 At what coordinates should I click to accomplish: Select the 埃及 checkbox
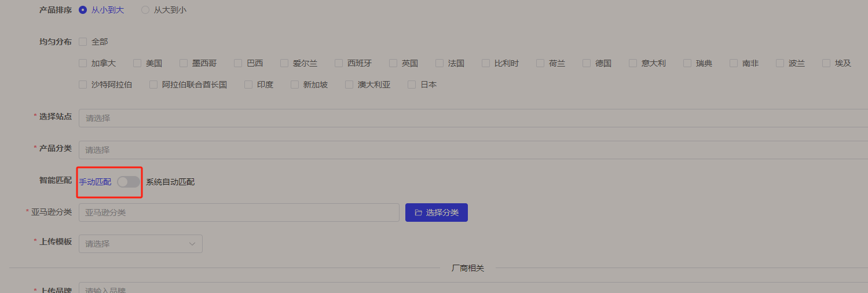[826, 63]
